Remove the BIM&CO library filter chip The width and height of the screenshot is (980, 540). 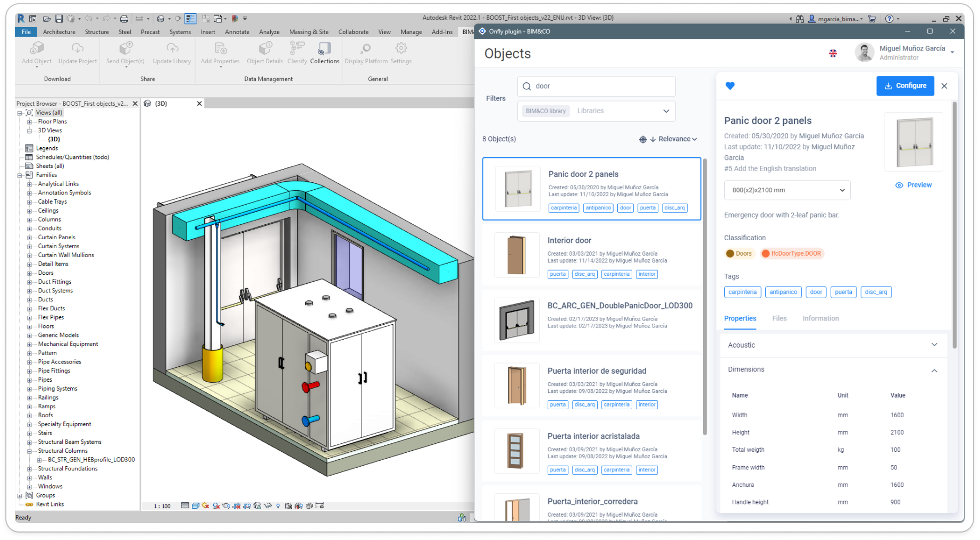(x=546, y=111)
